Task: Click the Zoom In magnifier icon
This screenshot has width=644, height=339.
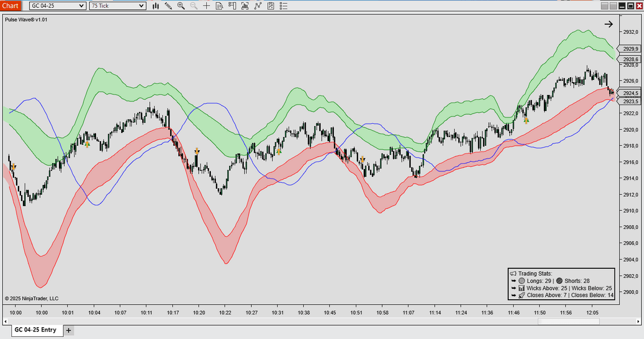Action: click(x=181, y=6)
